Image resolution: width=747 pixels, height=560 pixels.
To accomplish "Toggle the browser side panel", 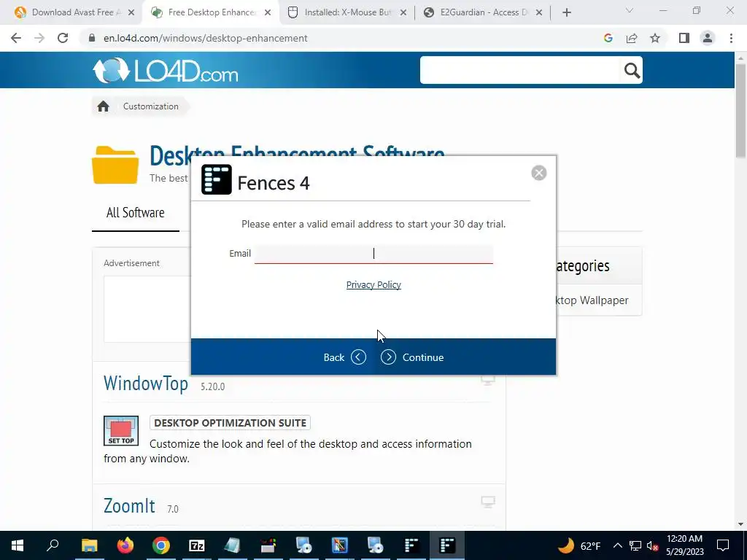I will point(684,38).
